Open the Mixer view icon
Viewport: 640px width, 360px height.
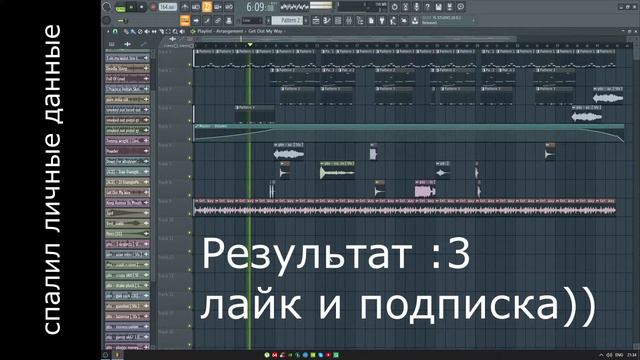[349, 20]
